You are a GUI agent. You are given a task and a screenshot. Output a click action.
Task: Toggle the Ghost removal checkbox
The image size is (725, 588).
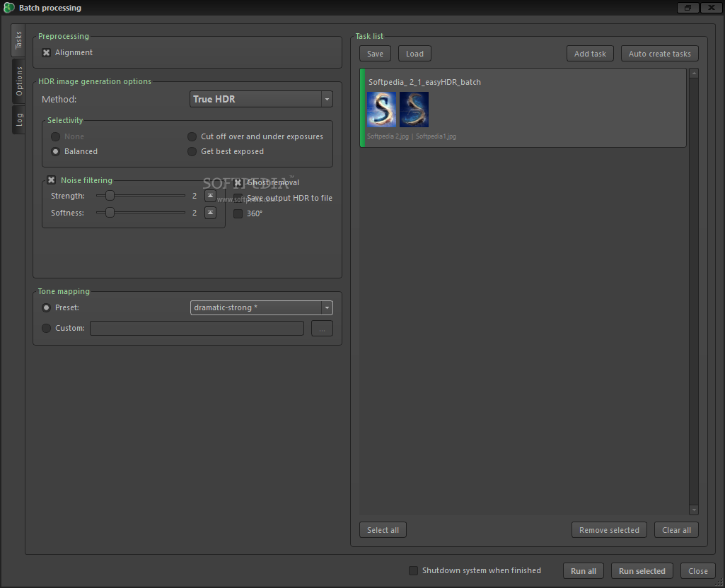238,182
